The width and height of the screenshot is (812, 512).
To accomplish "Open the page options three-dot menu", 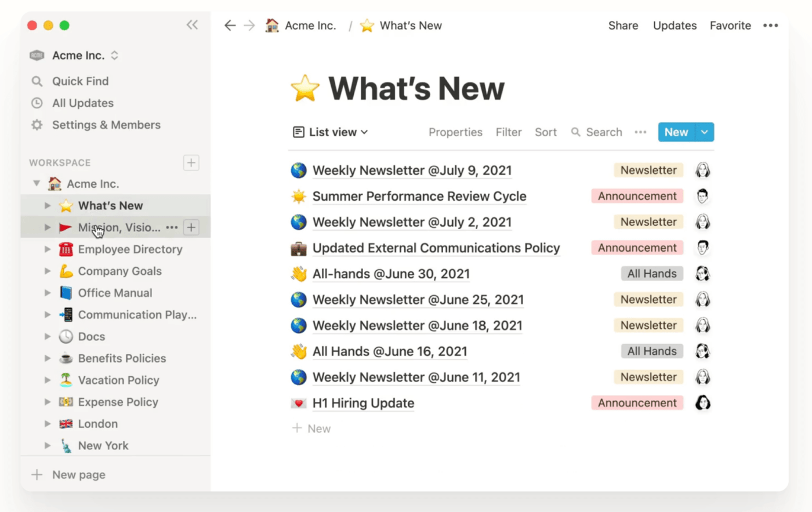I will click(770, 26).
